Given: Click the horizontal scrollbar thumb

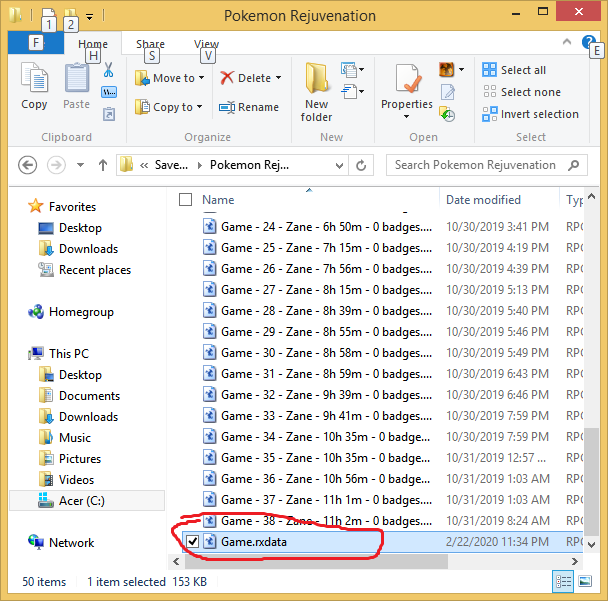Looking at the screenshot, I should [316, 562].
